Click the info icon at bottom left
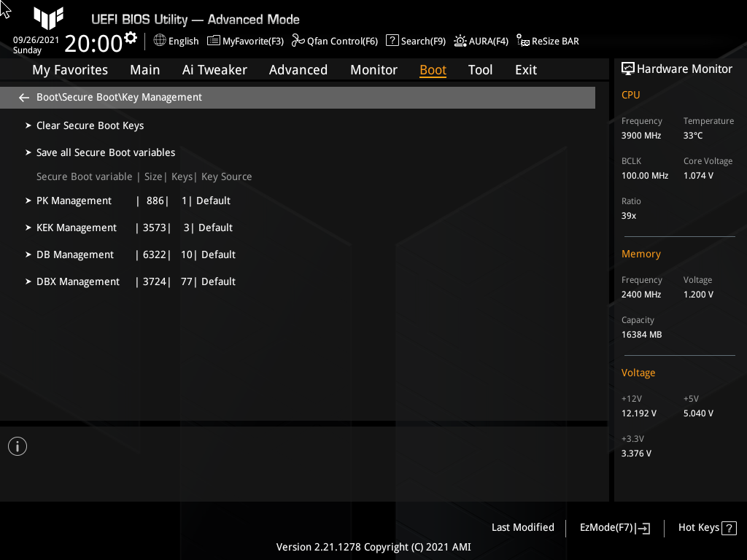 (x=17, y=446)
